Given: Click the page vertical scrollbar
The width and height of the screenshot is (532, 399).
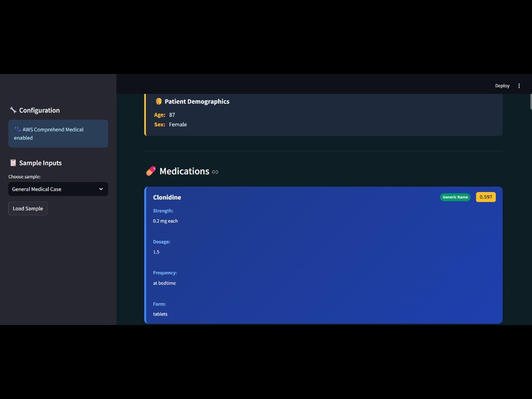Looking at the screenshot, I should pyautogui.click(x=530, y=102).
